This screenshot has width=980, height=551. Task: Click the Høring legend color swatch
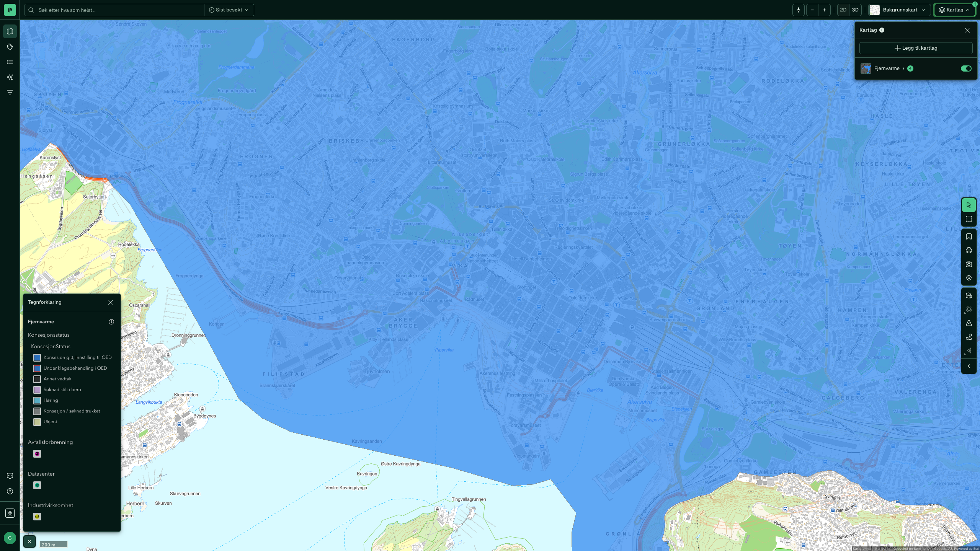pos(37,400)
